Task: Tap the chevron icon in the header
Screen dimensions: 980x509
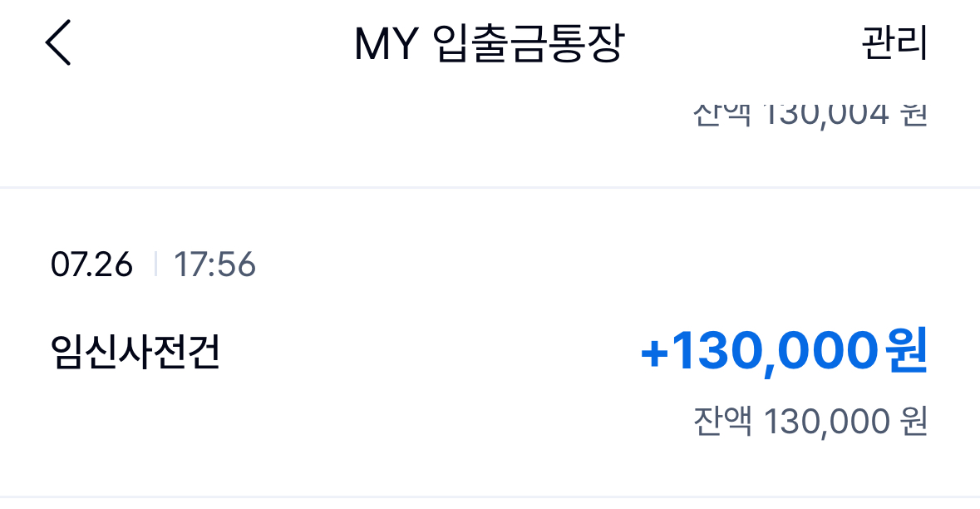Action: (58, 42)
